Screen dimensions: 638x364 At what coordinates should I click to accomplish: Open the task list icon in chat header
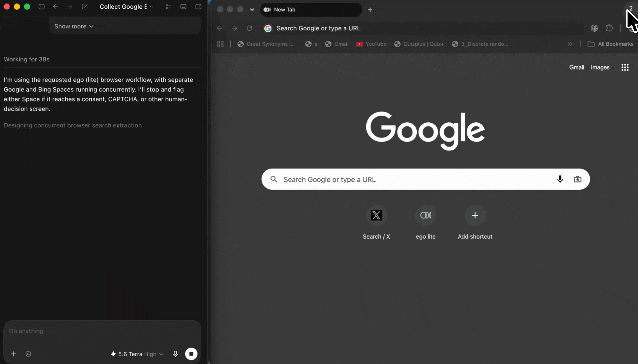pos(168,7)
